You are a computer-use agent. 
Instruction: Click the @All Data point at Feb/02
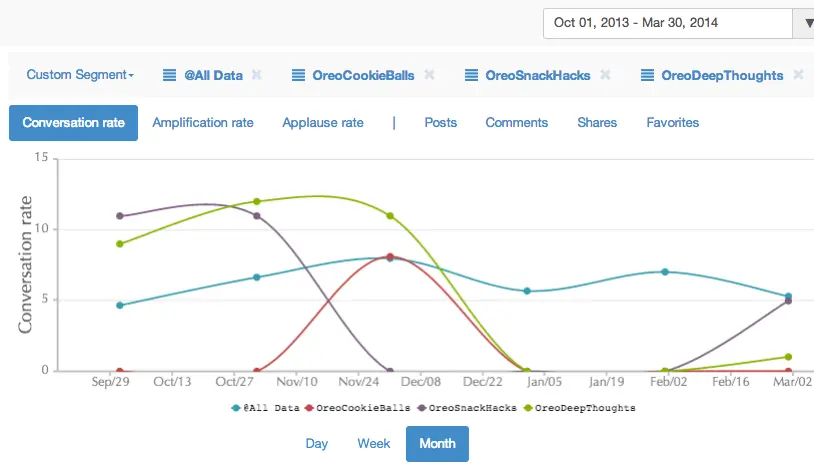[665, 272]
